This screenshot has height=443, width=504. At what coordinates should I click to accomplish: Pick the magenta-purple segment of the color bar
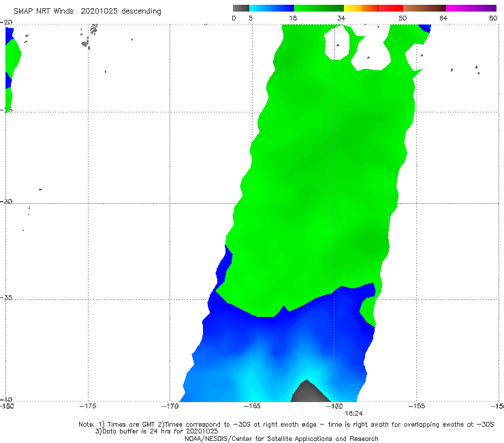point(471,8)
